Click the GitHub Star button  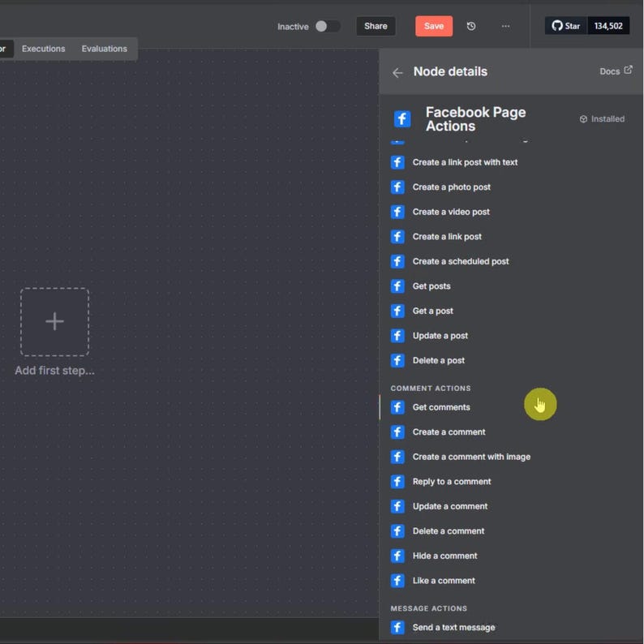[566, 26]
